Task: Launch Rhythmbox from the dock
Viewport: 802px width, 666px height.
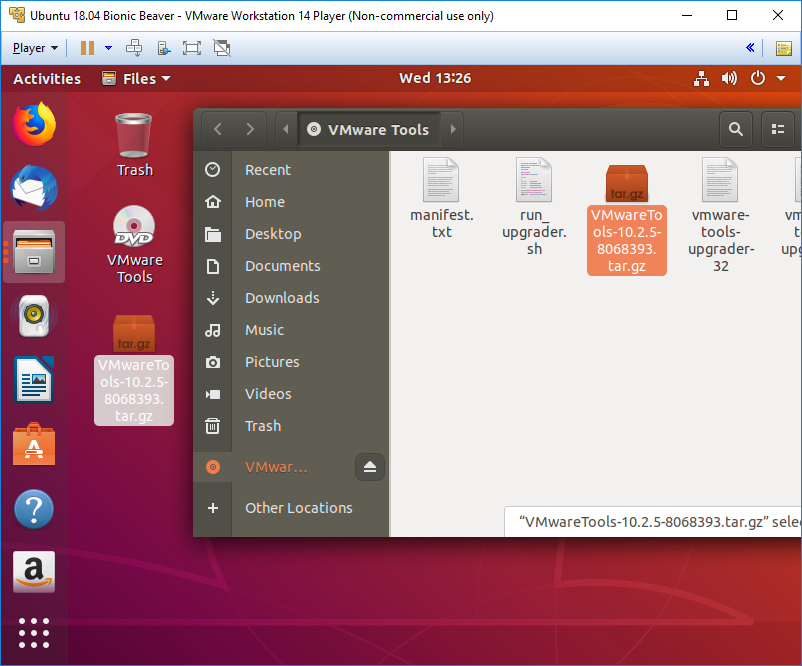Action: coord(34,316)
